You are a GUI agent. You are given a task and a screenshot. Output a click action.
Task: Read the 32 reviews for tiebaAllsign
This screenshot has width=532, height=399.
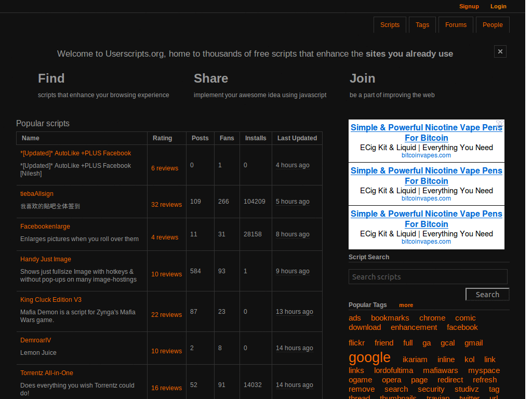[166, 204]
